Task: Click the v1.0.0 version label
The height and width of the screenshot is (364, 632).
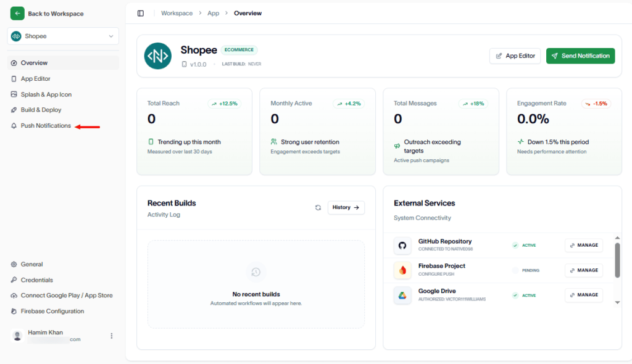Action: pyautogui.click(x=198, y=65)
